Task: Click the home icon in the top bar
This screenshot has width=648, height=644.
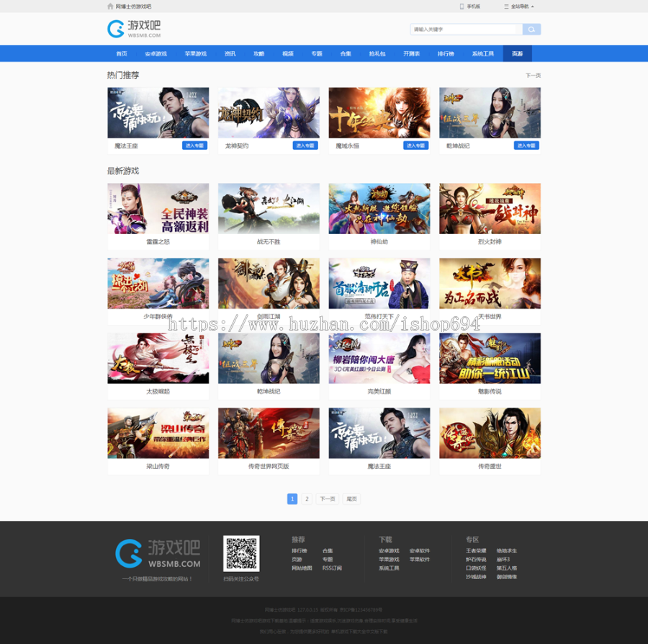Action: click(110, 6)
